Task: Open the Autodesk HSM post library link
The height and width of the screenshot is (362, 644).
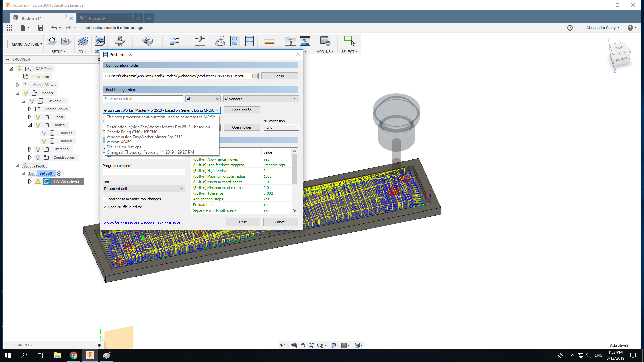Action: tap(143, 223)
